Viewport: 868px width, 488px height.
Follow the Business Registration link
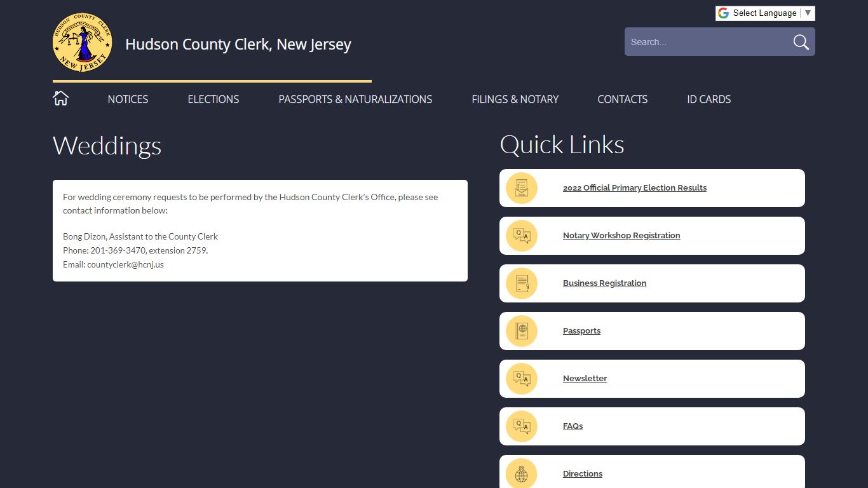pyautogui.click(x=604, y=283)
